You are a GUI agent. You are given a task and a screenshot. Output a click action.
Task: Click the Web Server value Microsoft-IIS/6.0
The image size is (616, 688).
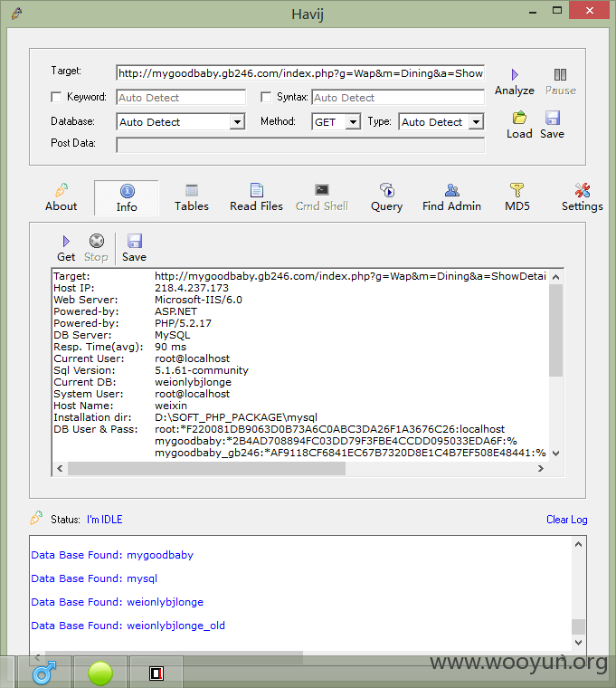pos(198,300)
